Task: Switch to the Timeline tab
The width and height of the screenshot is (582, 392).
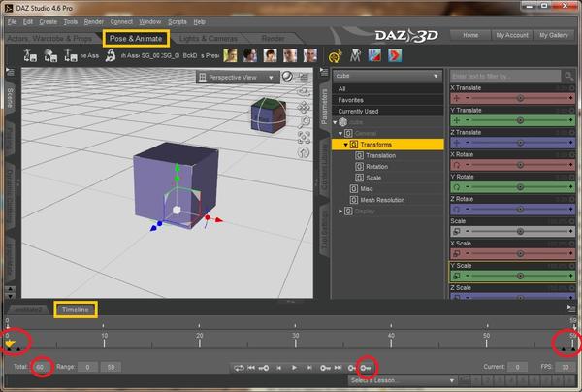Action: 76,310
